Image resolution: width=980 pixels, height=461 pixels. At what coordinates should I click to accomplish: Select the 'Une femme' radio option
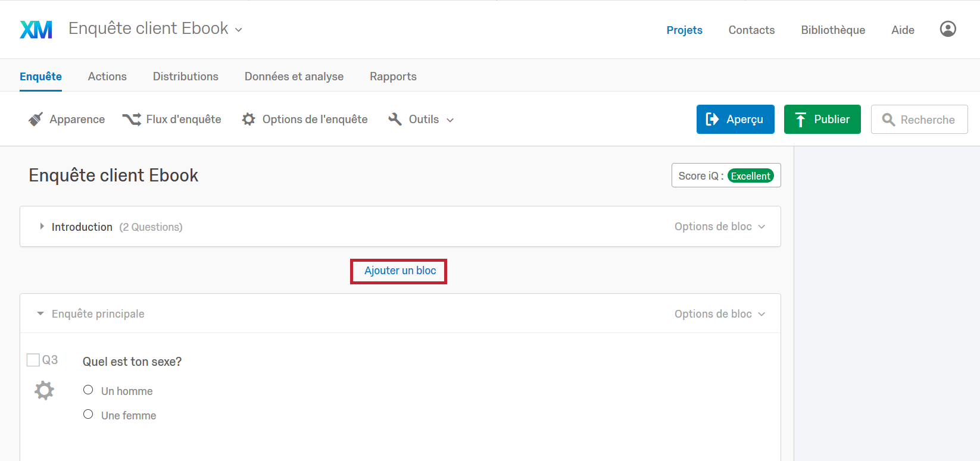click(x=88, y=415)
